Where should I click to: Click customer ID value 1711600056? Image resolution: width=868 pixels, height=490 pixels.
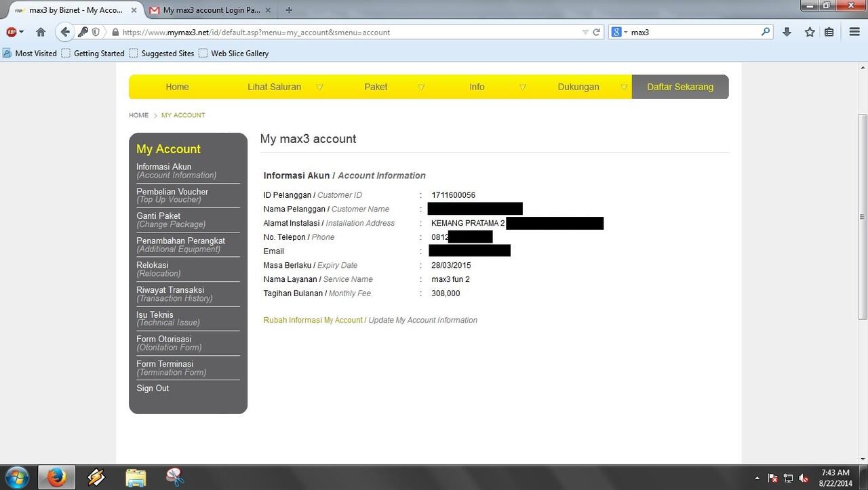click(454, 195)
